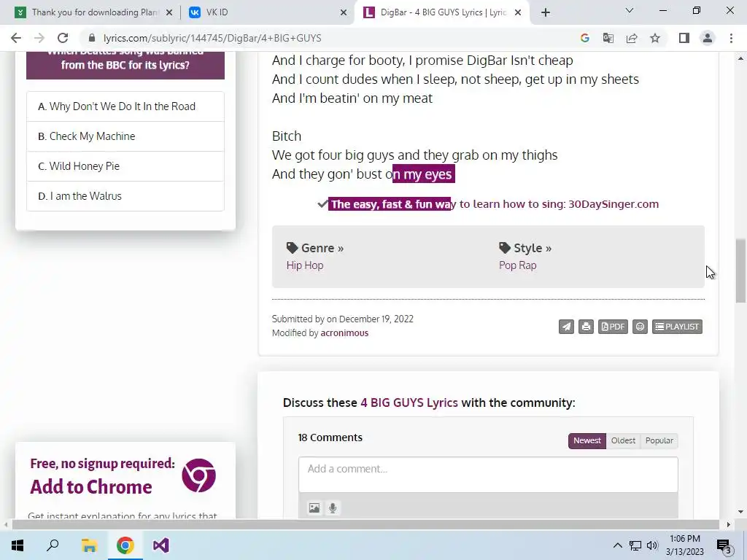Image resolution: width=747 pixels, height=560 pixels.
Task: Open the 4 BIG GUYS Lyrics link
Action: click(409, 402)
